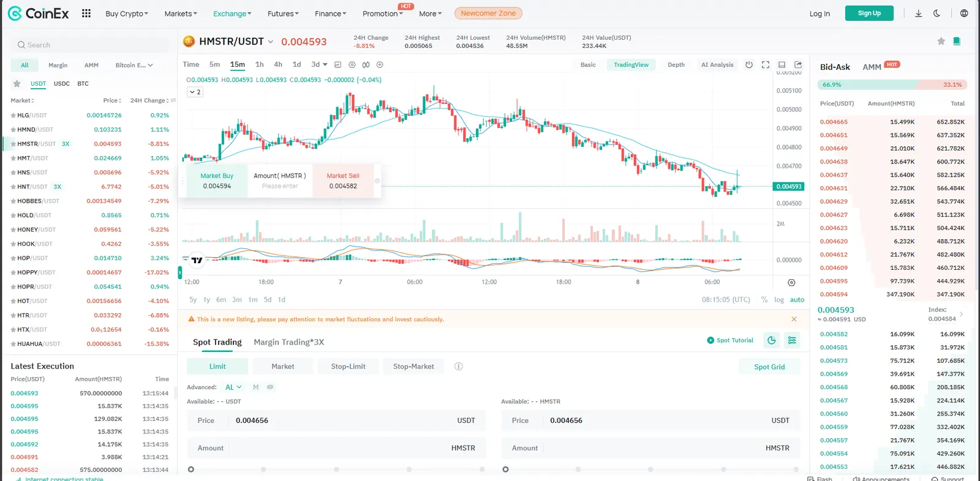
Task: Open chart settings icon beside 3d
Action: tap(352, 64)
